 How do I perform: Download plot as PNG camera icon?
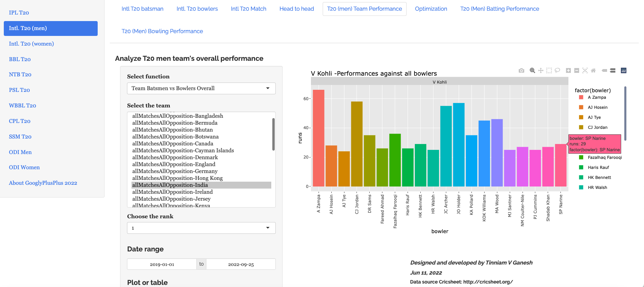(521, 70)
